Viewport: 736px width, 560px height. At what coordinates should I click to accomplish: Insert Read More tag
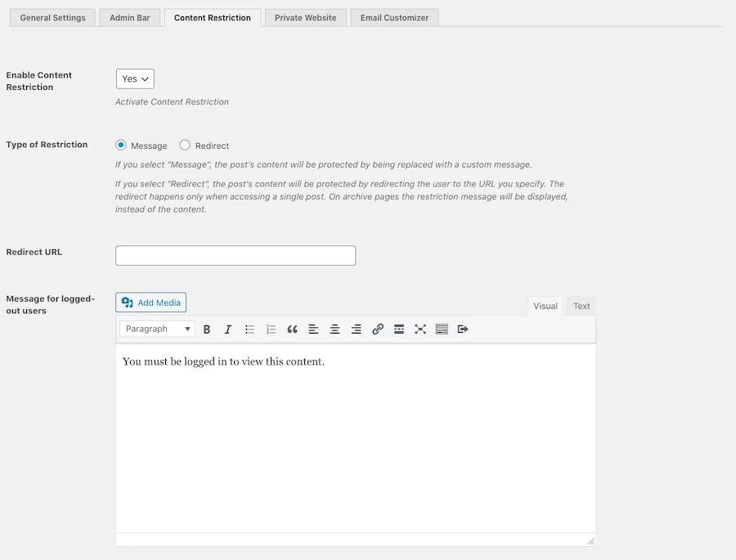[399, 329]
